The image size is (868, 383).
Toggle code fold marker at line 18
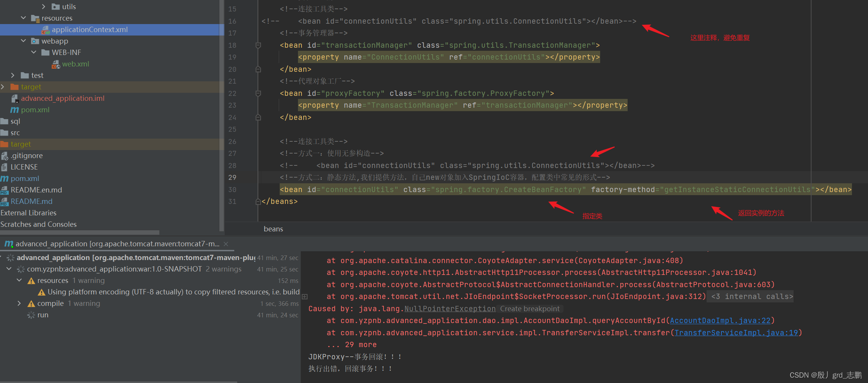(258, 45)
